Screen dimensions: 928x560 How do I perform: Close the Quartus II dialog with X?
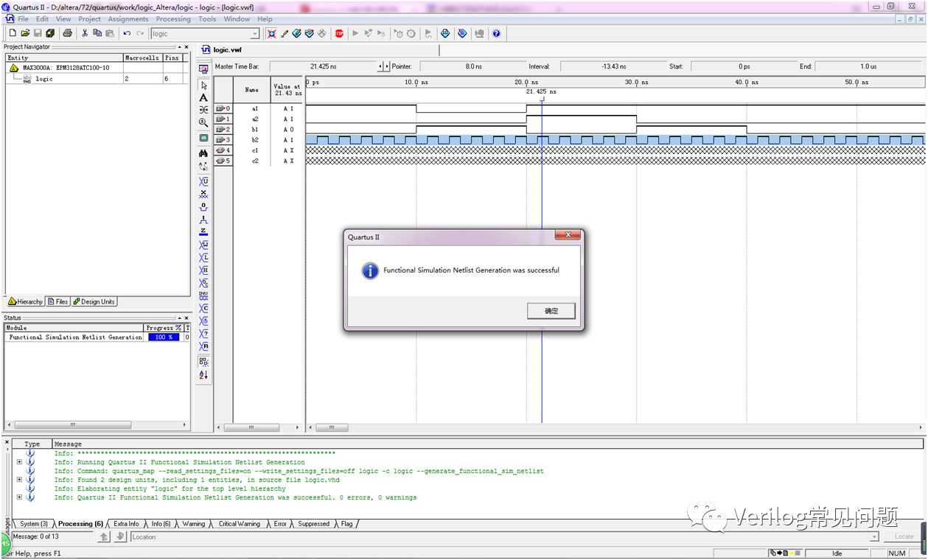(568, 236)
